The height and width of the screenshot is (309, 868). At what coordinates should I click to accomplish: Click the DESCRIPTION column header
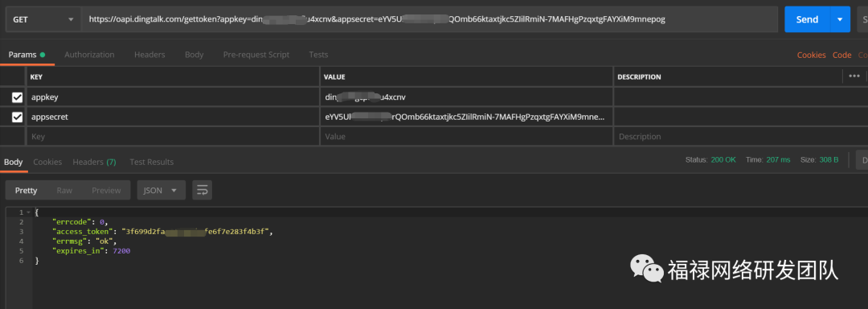[639, 77]
